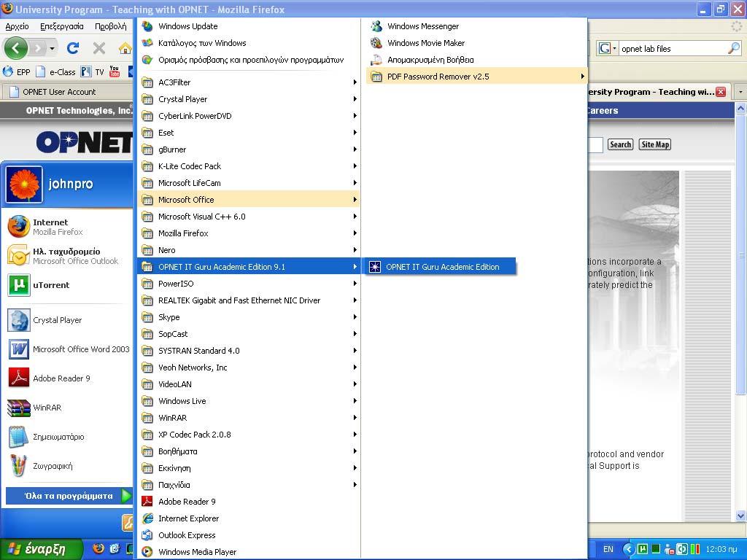This screenshot has height=560, width=747.
Task: Open the Αρχείο menu
Action: 18,26
